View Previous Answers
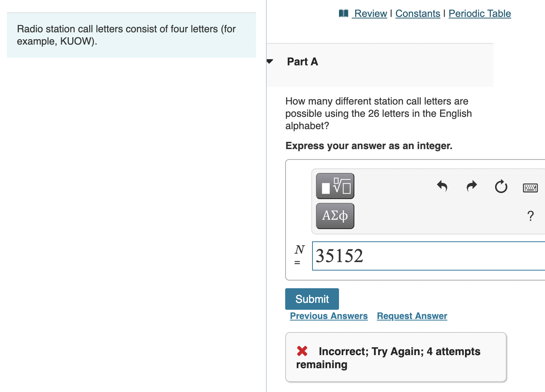The width and height of the screenshot is (545, 392). (329, 316)
